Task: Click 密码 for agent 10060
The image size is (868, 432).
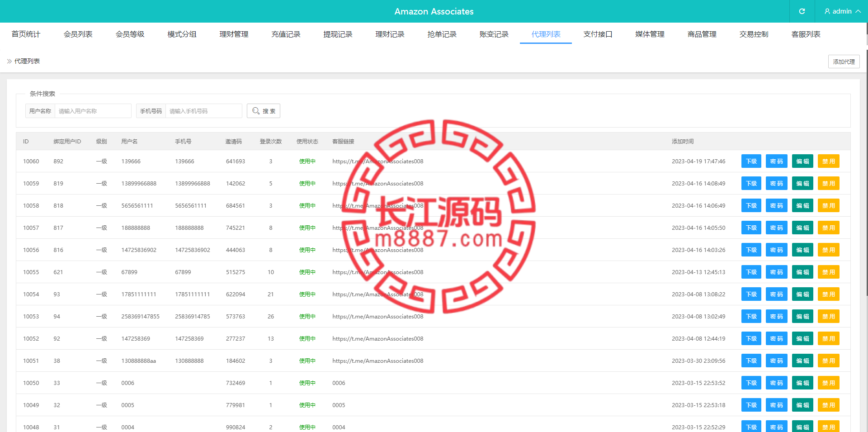Action: pyautogui.click(x=777, y=161)
